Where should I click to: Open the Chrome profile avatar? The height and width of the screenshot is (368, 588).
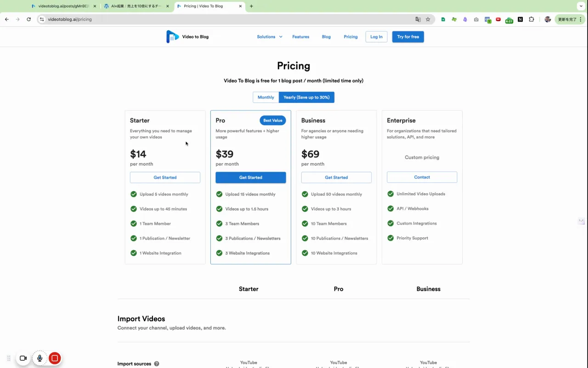548,19
